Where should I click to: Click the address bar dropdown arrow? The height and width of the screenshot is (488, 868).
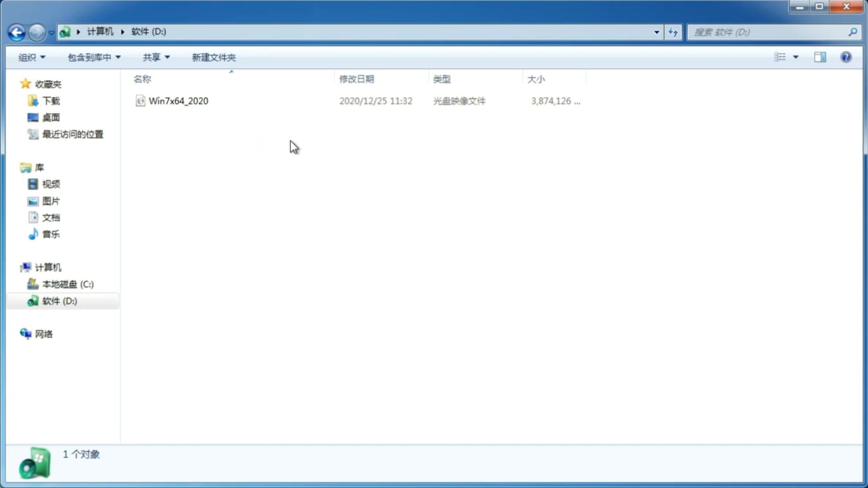656,32
